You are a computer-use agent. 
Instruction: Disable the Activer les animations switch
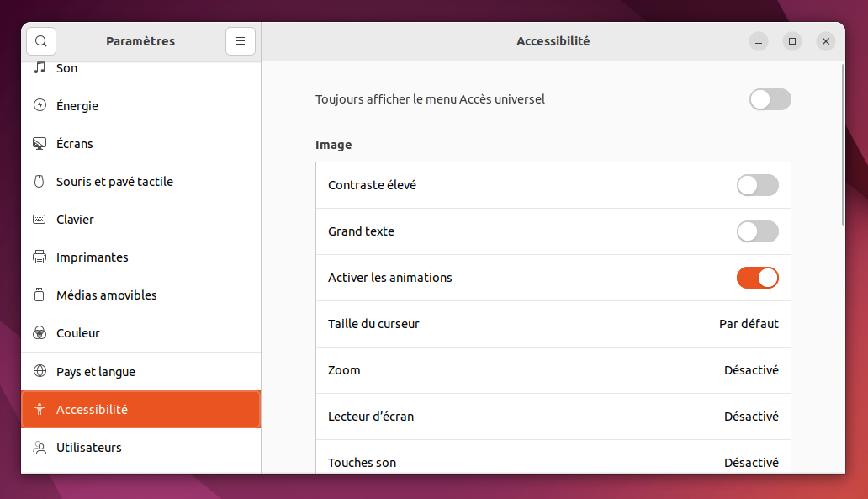coord(757,278)
